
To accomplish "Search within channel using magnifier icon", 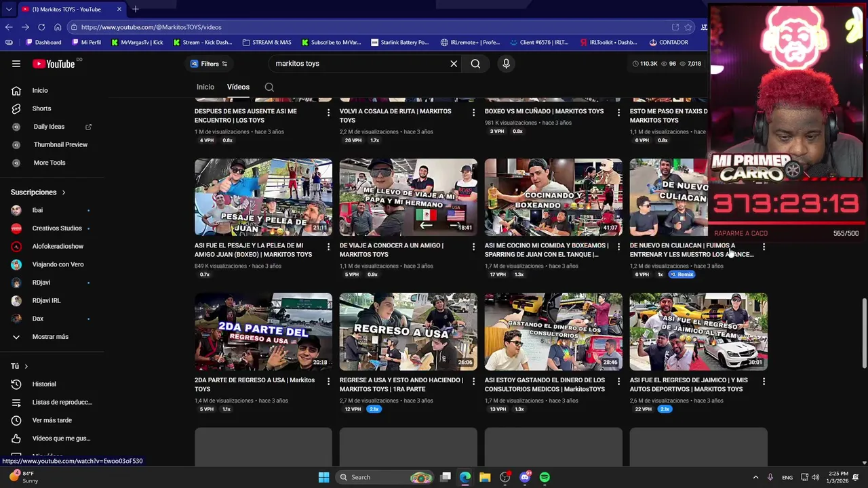I will (269, 87).
